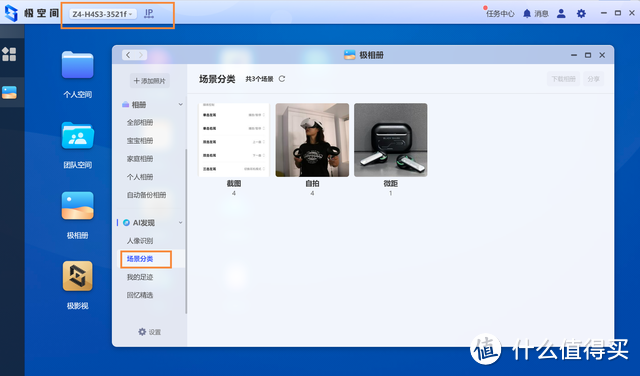The height and width of the screenshot is (376, 640).
Task: Click the 场景分类 page heading
Action: [217, 79]
